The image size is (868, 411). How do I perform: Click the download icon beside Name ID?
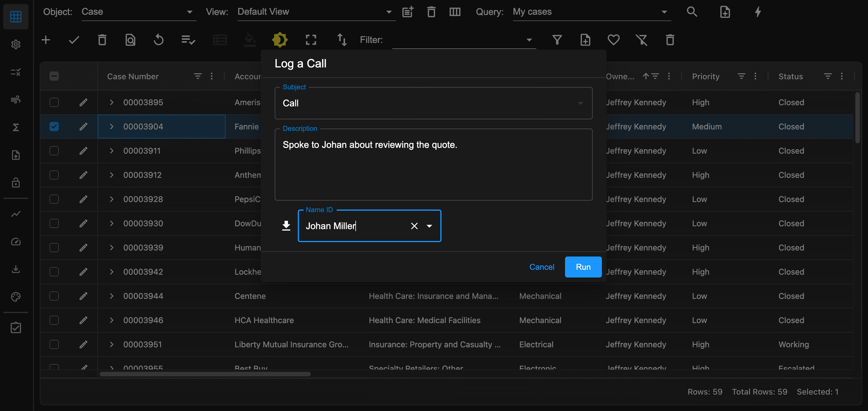pos(286,226)
